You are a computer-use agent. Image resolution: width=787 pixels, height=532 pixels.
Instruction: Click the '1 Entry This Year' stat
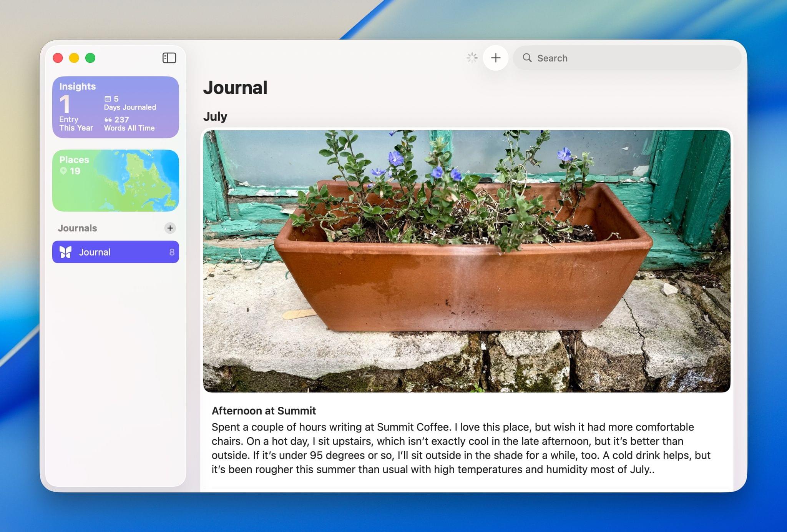pyautogui.click(x=76, y=113)
